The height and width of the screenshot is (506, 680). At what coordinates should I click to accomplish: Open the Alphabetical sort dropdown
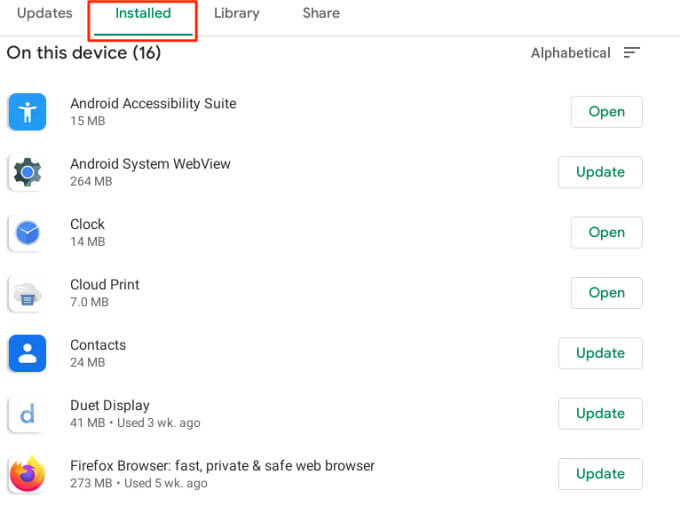pos(570,53)
